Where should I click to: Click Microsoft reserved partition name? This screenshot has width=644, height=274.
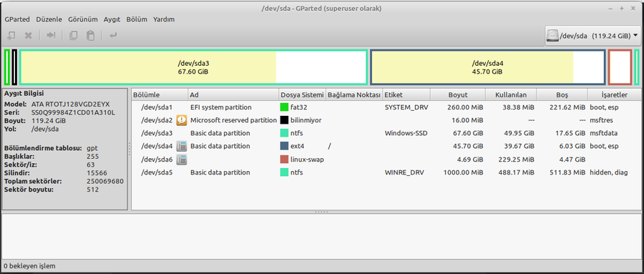pos(233,120)
